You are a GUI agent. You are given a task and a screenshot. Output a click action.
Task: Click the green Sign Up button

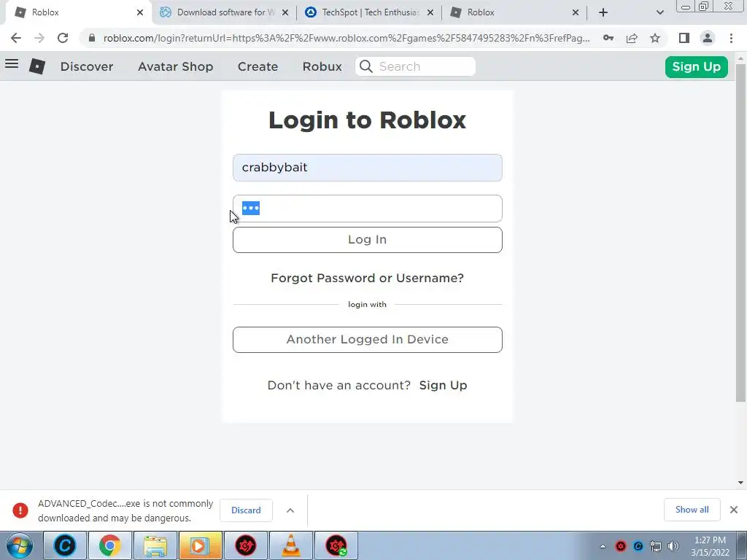(697, 66)
